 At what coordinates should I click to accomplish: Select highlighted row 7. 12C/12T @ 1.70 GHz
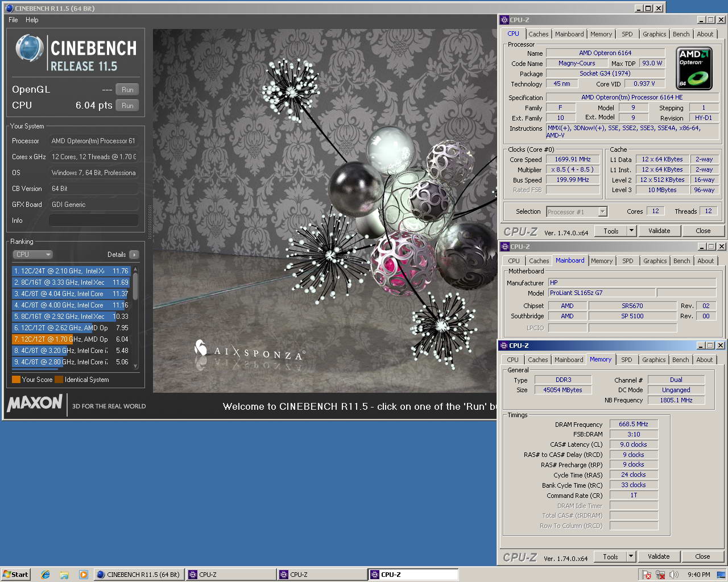(x=72, y=339)
